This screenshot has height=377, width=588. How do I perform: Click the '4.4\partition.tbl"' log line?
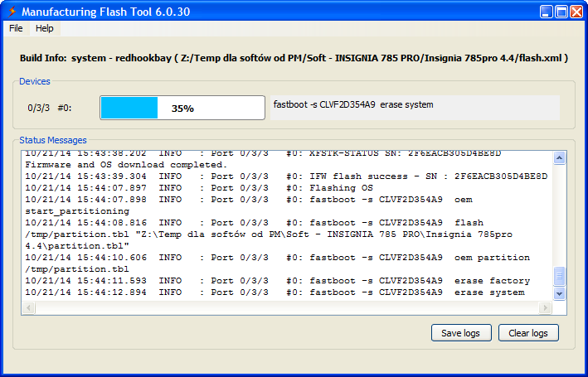(77, 246)
